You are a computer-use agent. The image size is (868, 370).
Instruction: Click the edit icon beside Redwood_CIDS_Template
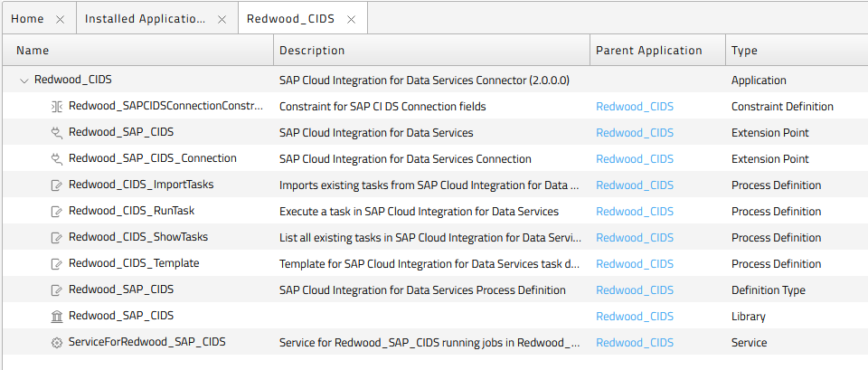coord(56,263)
